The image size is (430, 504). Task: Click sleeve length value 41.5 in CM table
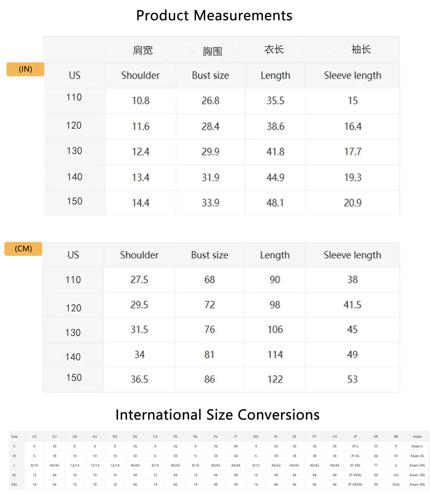352,305
